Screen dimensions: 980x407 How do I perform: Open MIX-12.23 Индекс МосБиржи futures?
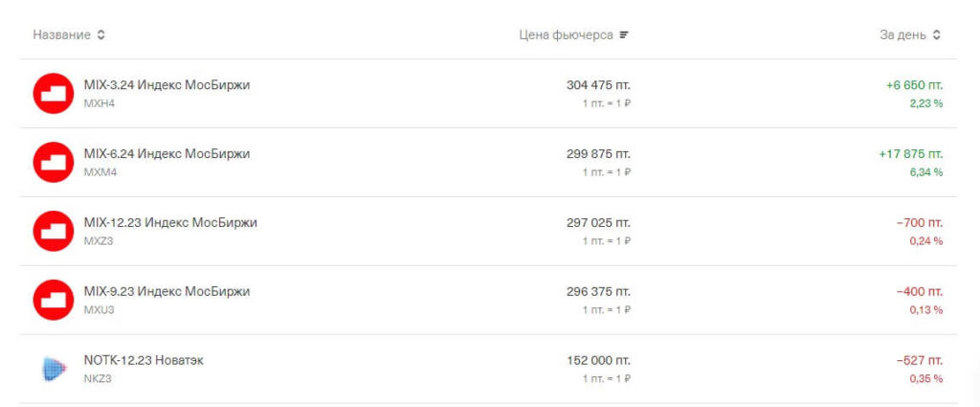[170, 223]
